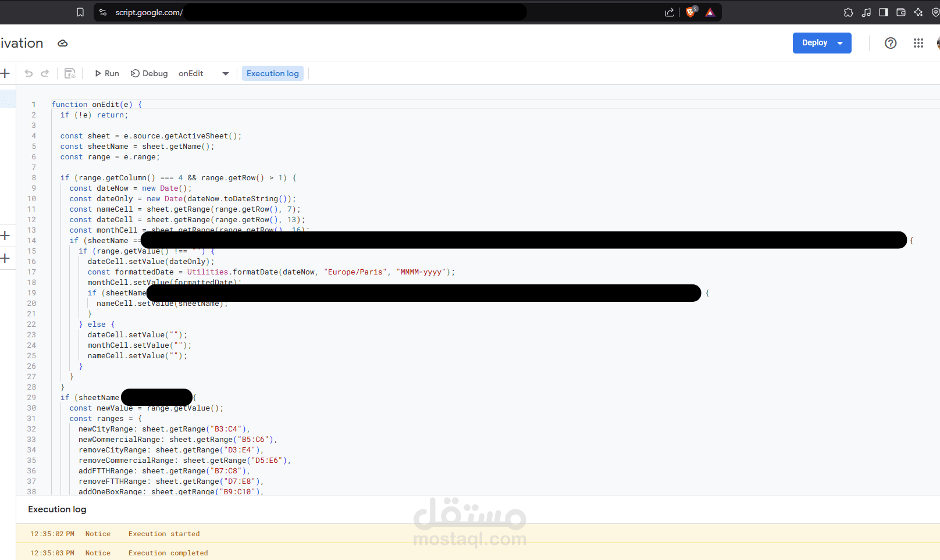Open Brave Shields lion icon
This screenshot has width=940, height=560.
(691, 12)
